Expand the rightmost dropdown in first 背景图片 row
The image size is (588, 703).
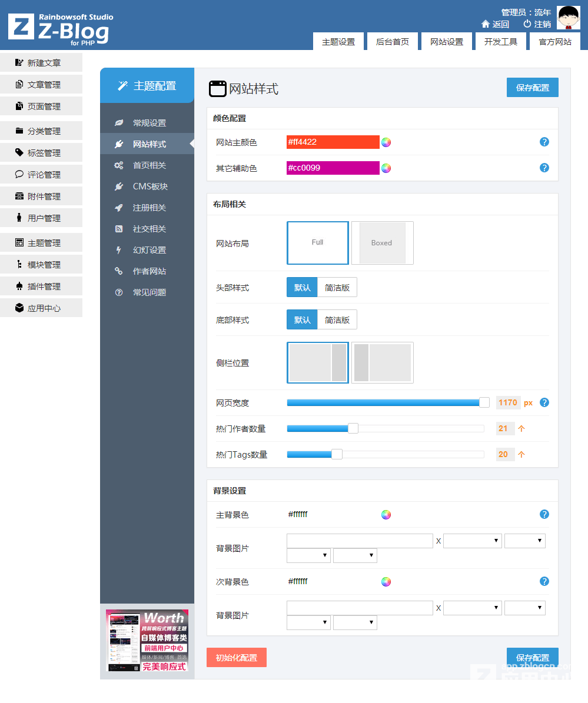pos(524,541)
